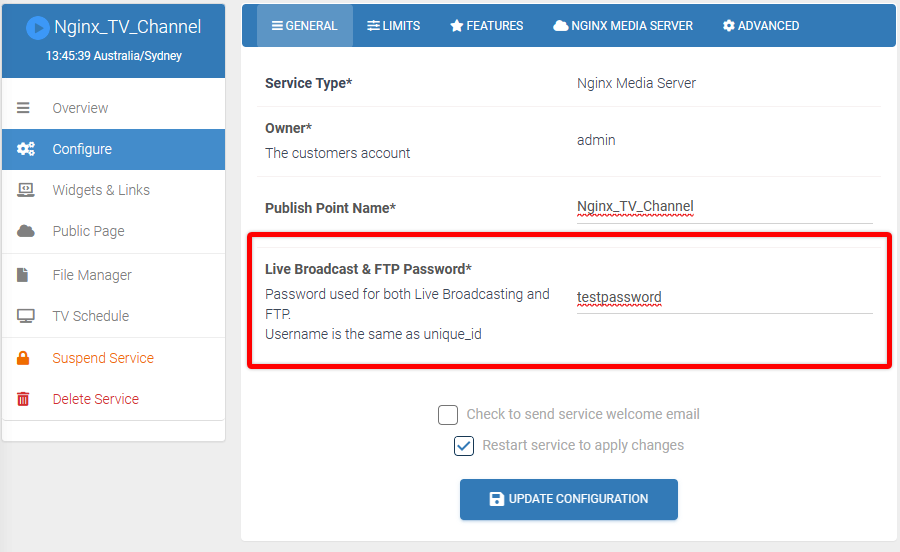Viewport: 900px width, 552px height.
Task: Click the Configure gears icon
Action: 25,149
